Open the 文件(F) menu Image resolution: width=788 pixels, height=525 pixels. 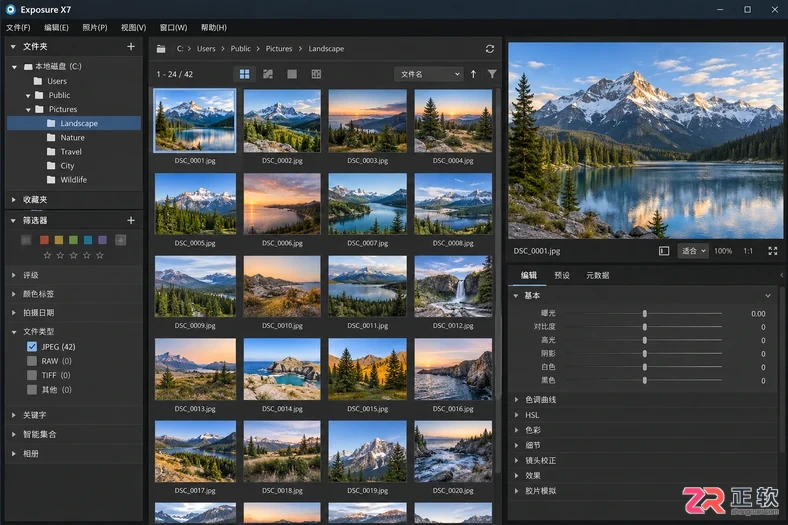click(x=18, y=28)
